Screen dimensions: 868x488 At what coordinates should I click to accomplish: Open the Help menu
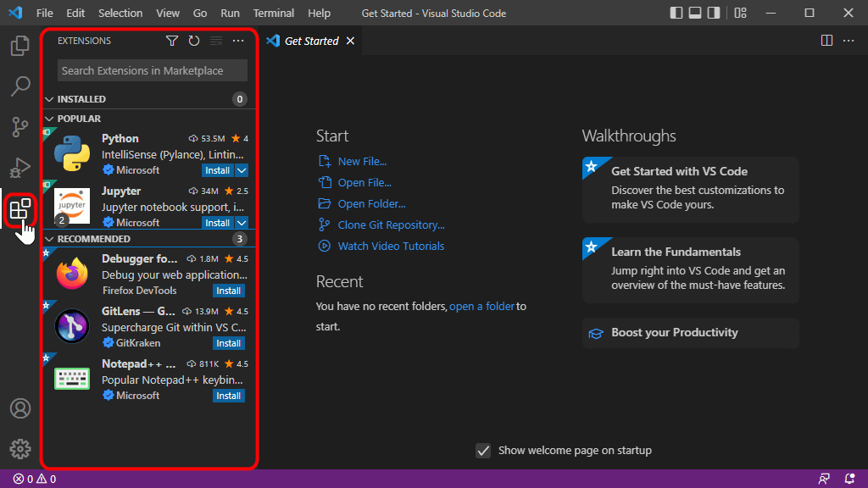(x=319, y=13)
